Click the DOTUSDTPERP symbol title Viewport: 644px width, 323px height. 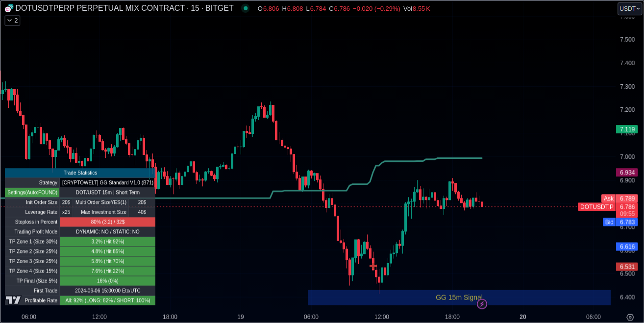[124, 8]
